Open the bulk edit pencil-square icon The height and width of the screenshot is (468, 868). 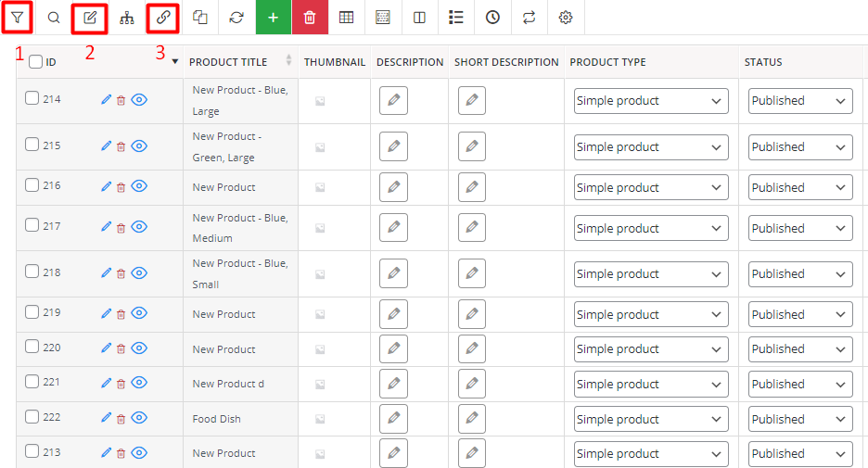90,18
